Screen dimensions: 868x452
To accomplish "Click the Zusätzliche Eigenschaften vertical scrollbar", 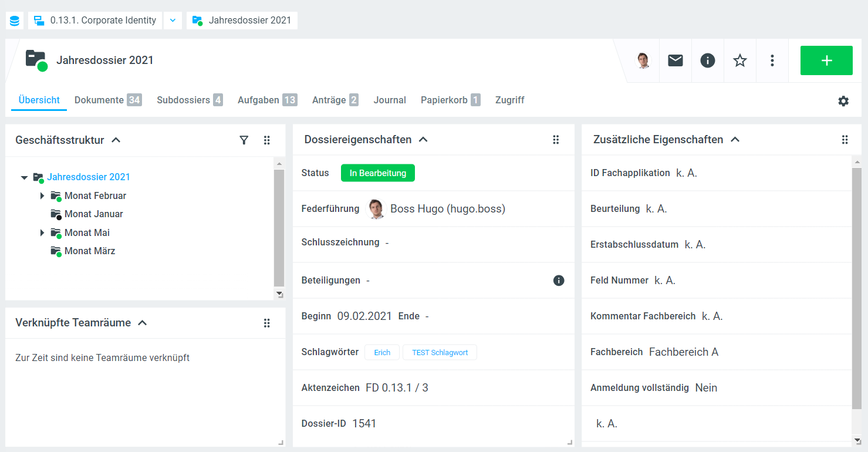I will pos(857,288).
